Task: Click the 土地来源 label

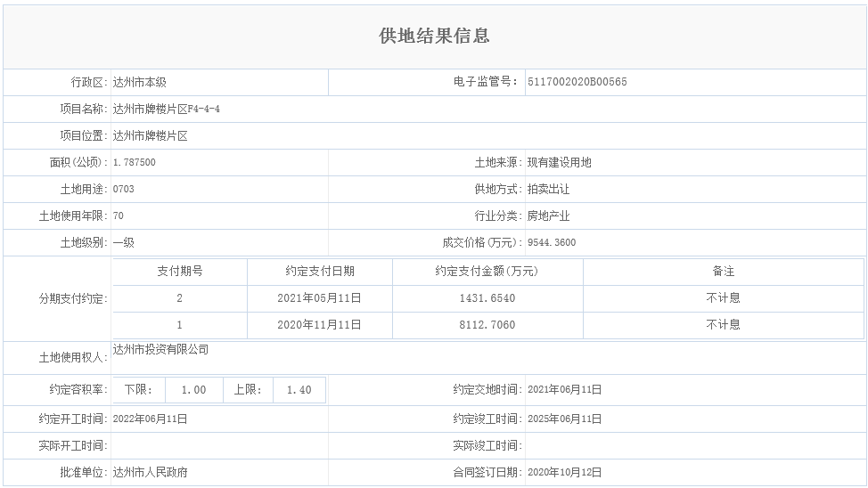Action: click(498, 162)
